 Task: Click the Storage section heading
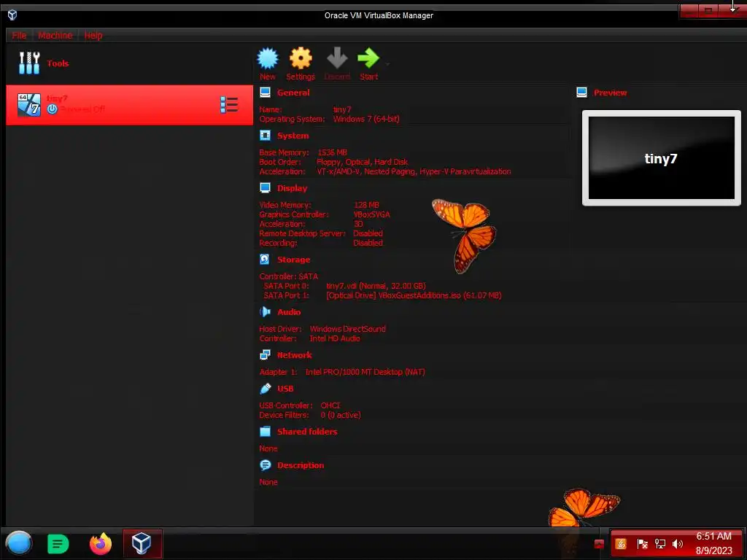coord(293,260)
